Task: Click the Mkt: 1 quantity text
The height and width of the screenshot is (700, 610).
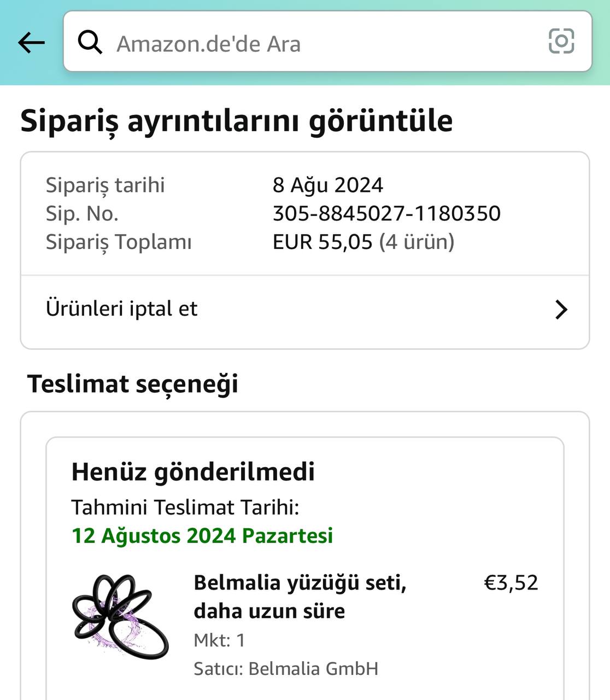Action: (x=219, y=640)
